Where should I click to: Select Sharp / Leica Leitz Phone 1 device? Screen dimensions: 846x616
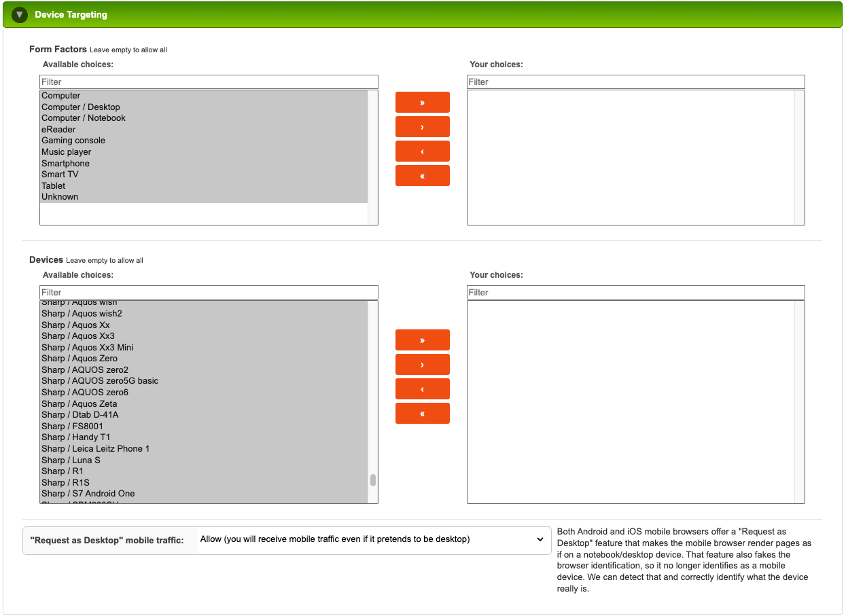coord(96,448)
